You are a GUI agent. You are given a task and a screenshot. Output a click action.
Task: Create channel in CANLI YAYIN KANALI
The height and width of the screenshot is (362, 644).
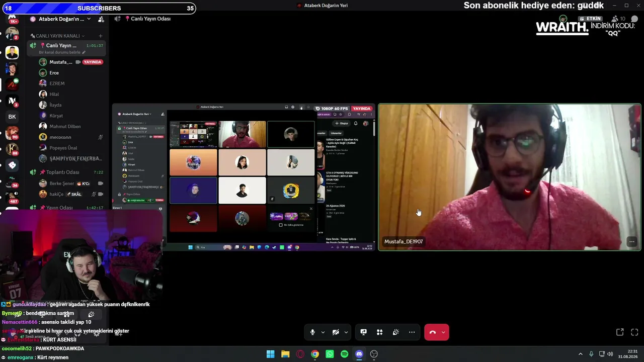[x=100, y=36]
